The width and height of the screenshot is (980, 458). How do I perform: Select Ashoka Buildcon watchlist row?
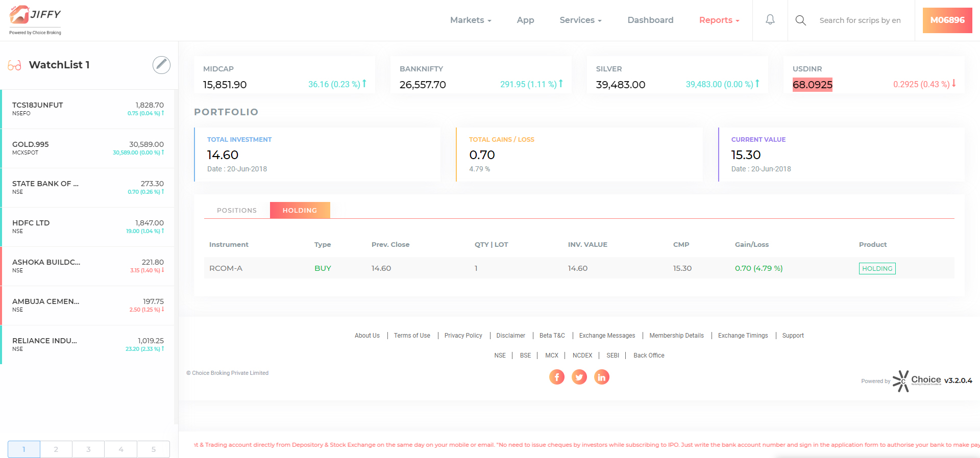[87, 266]
